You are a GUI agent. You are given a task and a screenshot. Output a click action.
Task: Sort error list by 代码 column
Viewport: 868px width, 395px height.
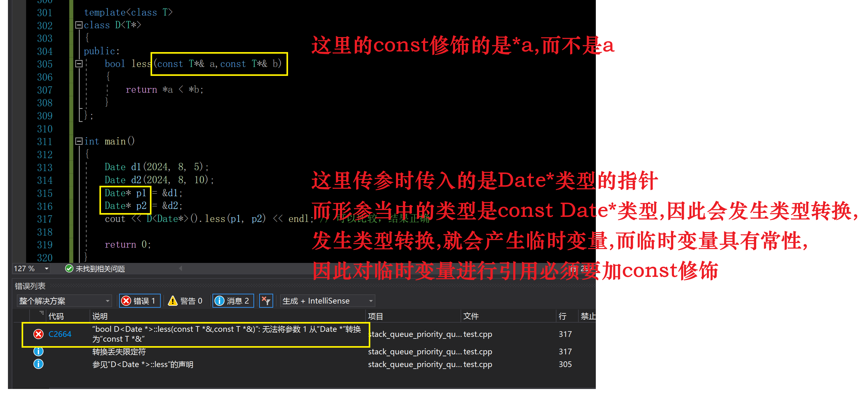pyautogui.click(x=56, y=317)
